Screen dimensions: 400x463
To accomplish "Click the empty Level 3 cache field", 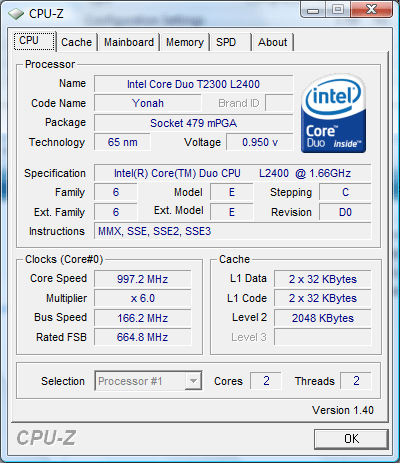I will point(323,337).
